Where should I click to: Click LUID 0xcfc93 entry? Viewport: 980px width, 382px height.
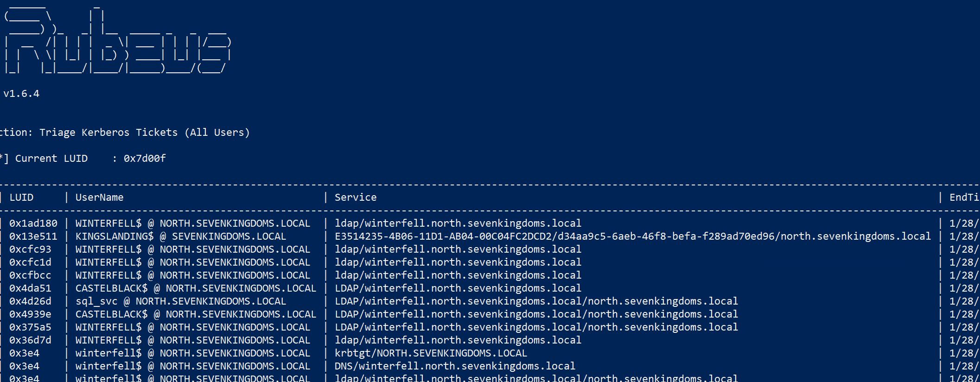pyautogui.click(x=30, y=249)
